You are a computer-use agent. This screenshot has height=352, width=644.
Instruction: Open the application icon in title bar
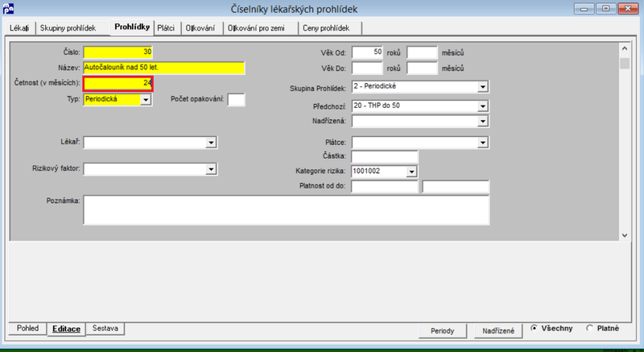pos(8,8)
